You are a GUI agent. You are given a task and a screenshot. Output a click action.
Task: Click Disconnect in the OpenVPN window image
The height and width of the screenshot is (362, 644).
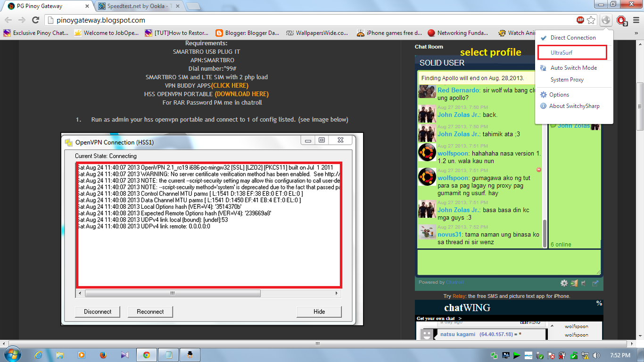point(98,312)
